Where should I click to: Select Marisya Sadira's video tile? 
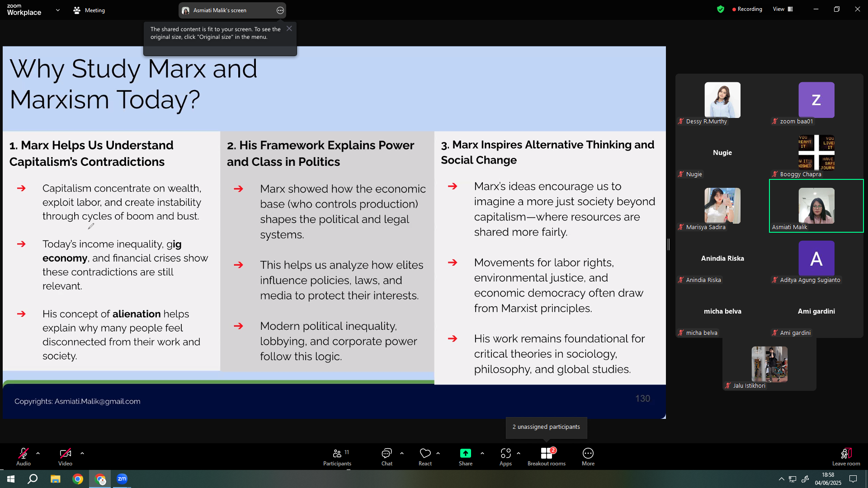(722, 206)
